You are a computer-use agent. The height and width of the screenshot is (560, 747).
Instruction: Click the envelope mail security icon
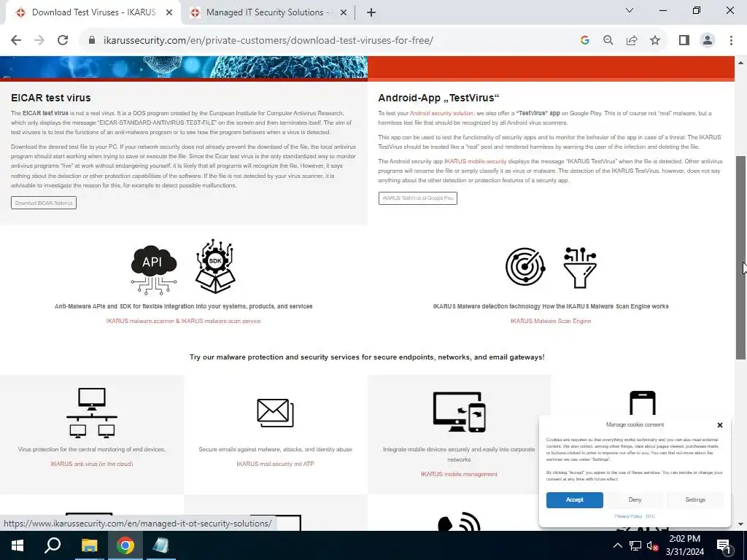click(x=275, y=413)
